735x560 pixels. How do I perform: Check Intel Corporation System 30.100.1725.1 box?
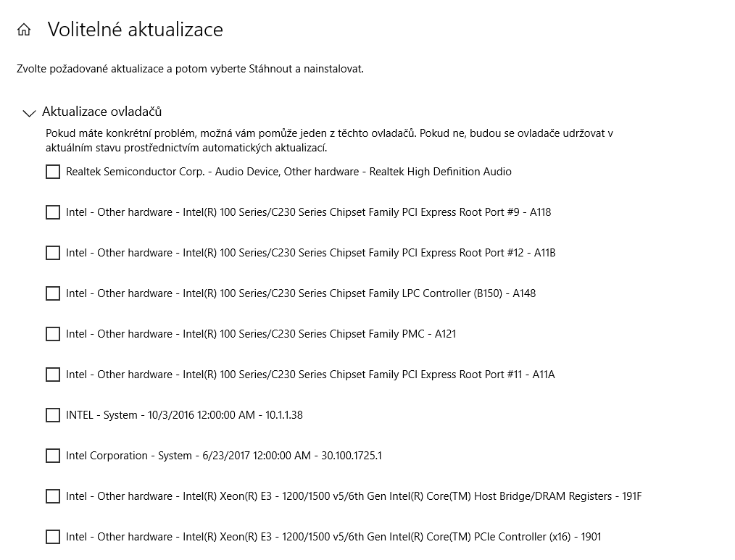pyautogui.click(x=52, y=456)
